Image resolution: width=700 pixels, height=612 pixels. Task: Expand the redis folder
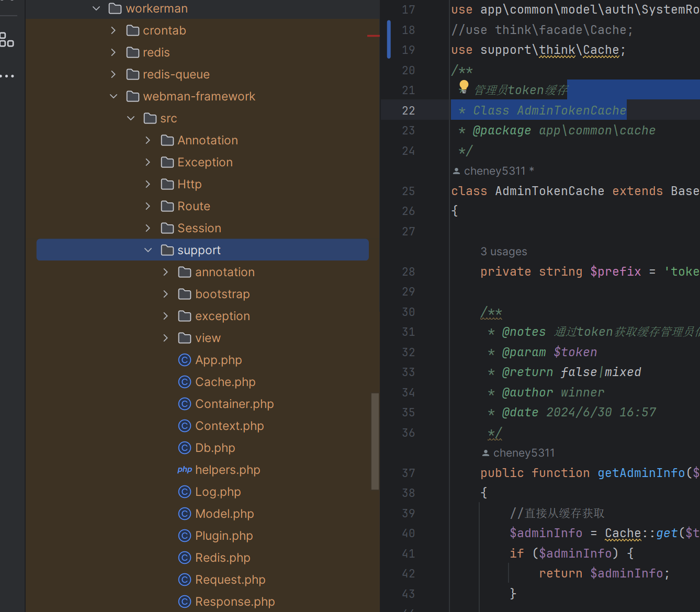[x=114, y=52]
